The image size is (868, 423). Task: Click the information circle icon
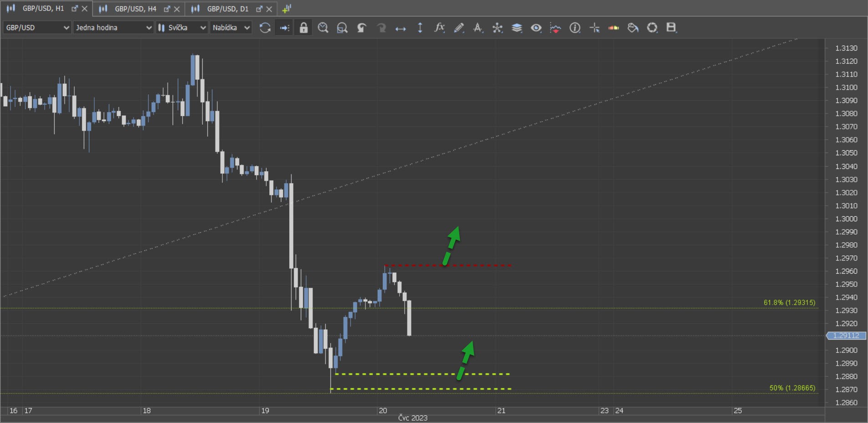click(575, 28)
